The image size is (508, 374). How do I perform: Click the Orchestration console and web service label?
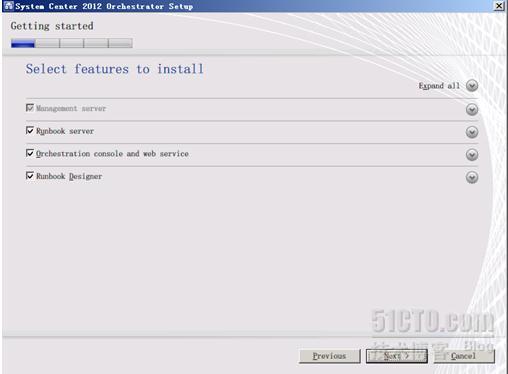click(x=112, y=154)
